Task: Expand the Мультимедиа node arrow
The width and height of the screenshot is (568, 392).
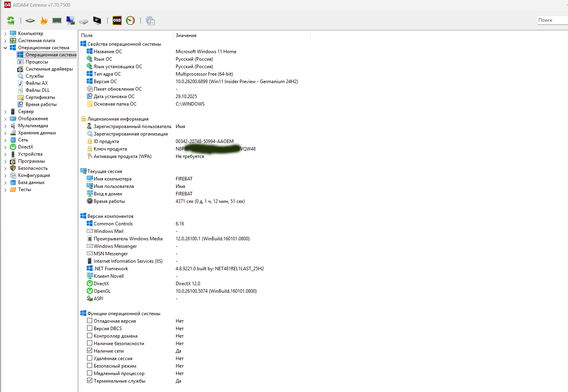Action: coord(5,126)
